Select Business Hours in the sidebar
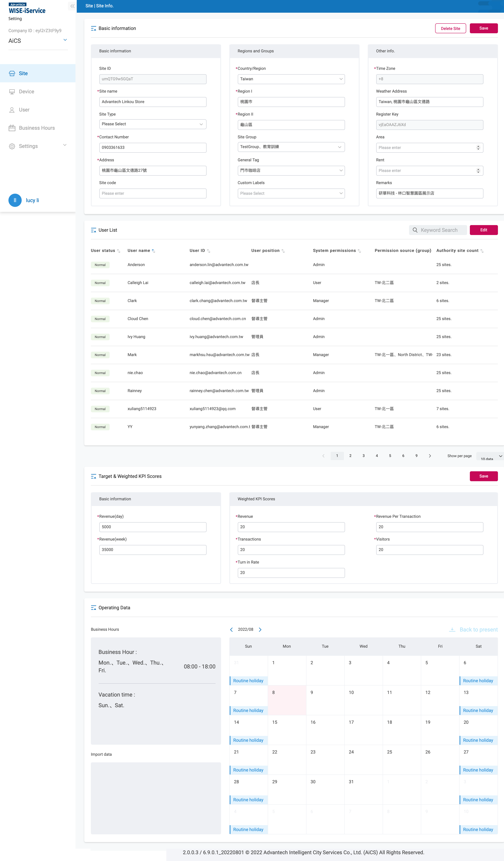The width and height of the screenshot is (504, 861). click(37, 128)
